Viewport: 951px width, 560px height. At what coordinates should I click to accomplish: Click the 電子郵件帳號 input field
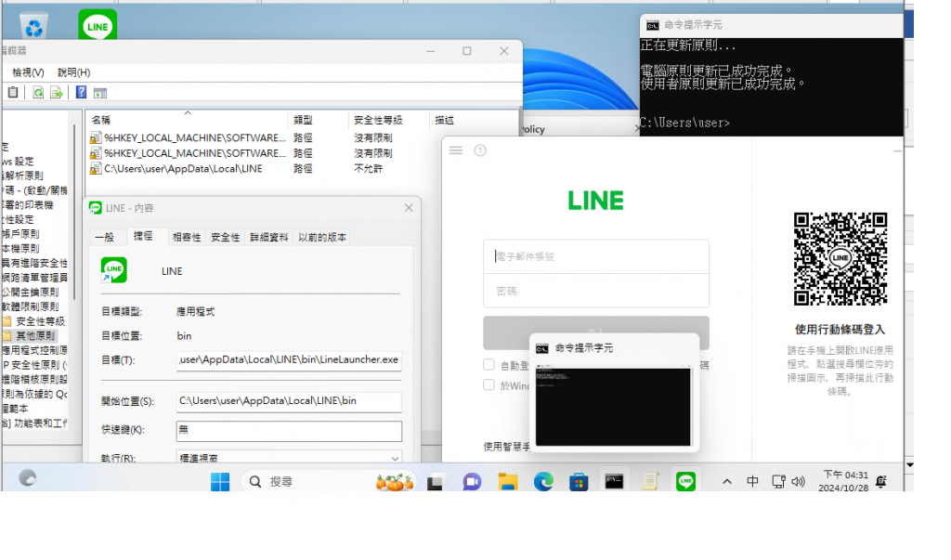(595, 256)
